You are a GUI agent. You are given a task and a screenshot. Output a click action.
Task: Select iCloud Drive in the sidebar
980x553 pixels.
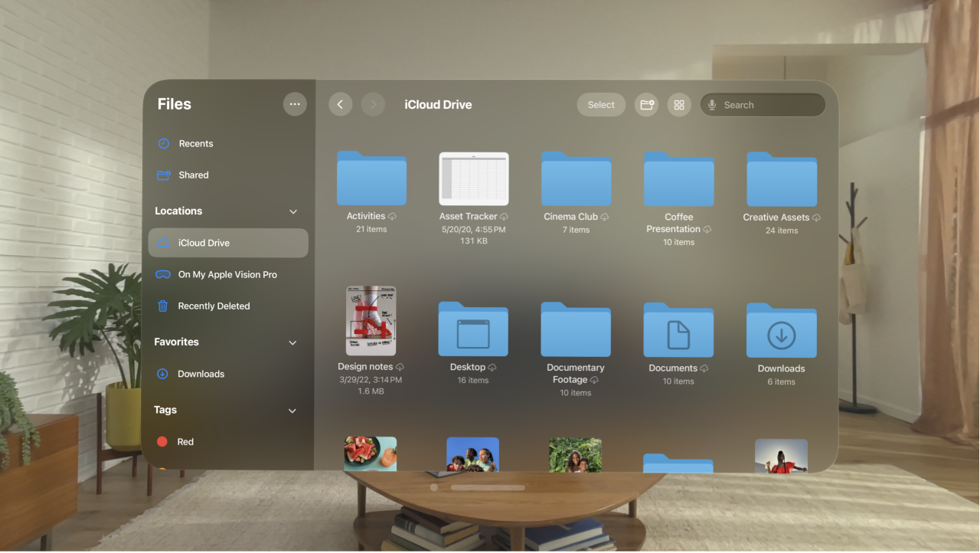tap(204, 243)
